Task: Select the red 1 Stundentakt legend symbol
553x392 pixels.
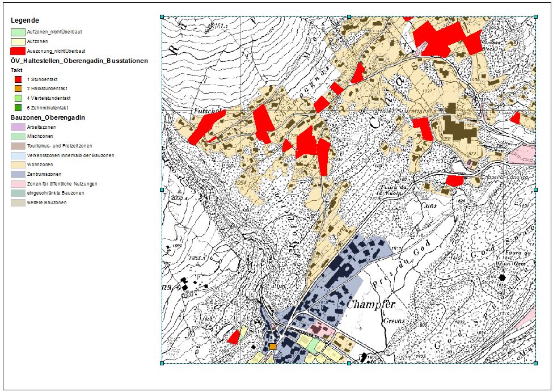Action: point(18,79)
